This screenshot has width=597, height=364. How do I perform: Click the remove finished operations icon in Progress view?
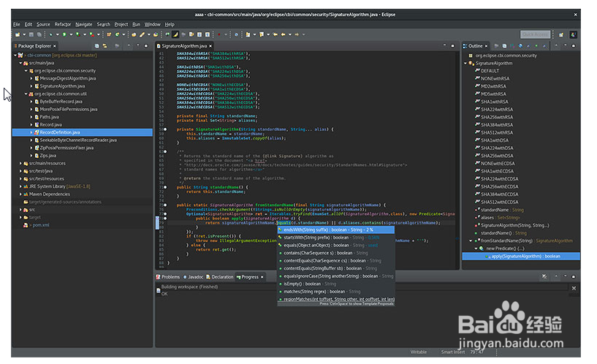tap(544, 277)
